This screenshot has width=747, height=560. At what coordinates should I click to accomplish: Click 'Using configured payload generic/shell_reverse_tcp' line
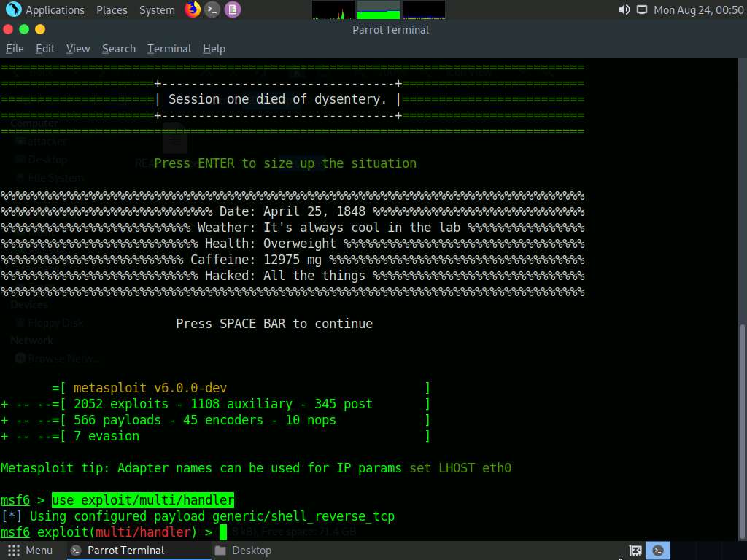pos(212,516)
